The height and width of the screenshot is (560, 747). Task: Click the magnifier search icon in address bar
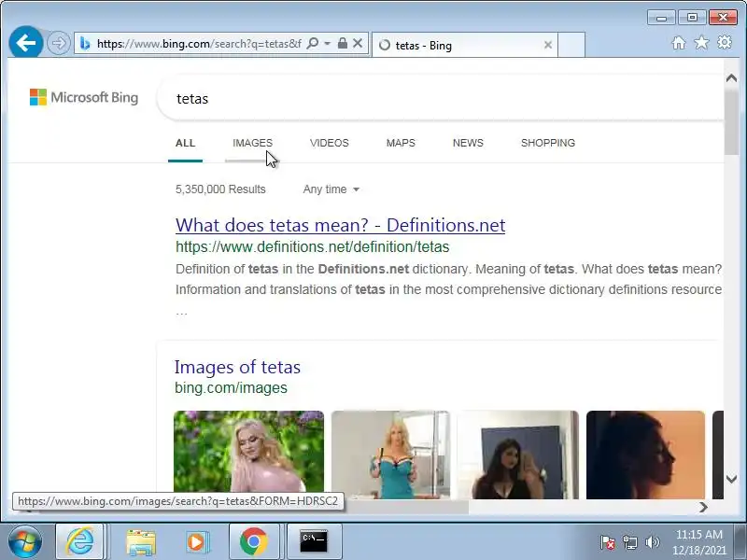pos(313,44)
